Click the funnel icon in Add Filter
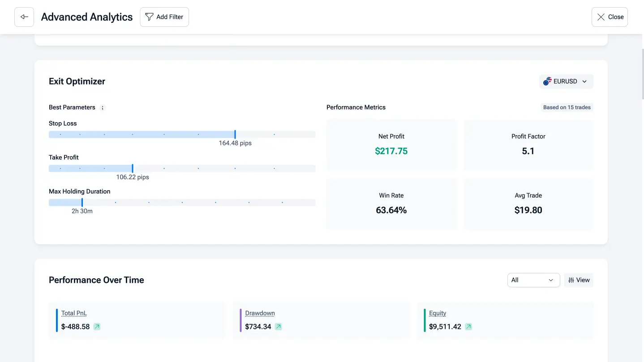This screenshot has height=362, width=644. pos(149,17)
